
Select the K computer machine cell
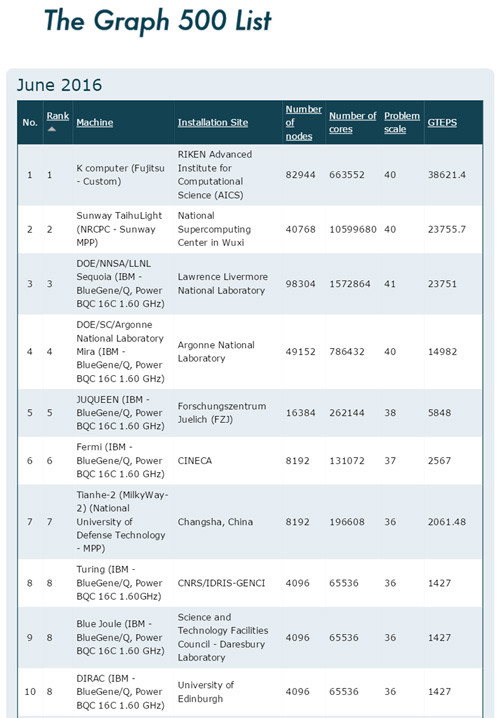pyautogui.click(x=120, y=174)
